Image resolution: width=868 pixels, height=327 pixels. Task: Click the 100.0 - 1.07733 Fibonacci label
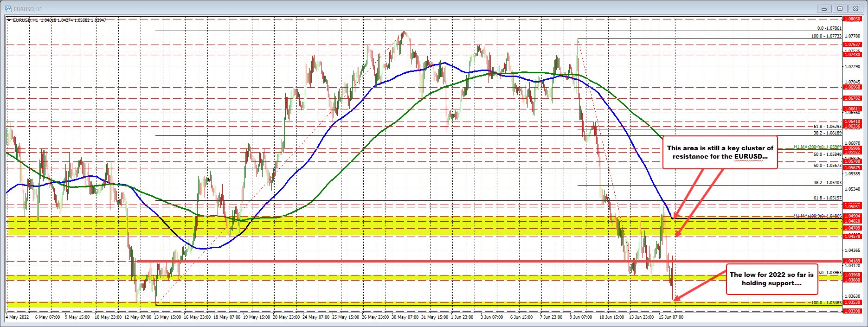tap(826, 36)
